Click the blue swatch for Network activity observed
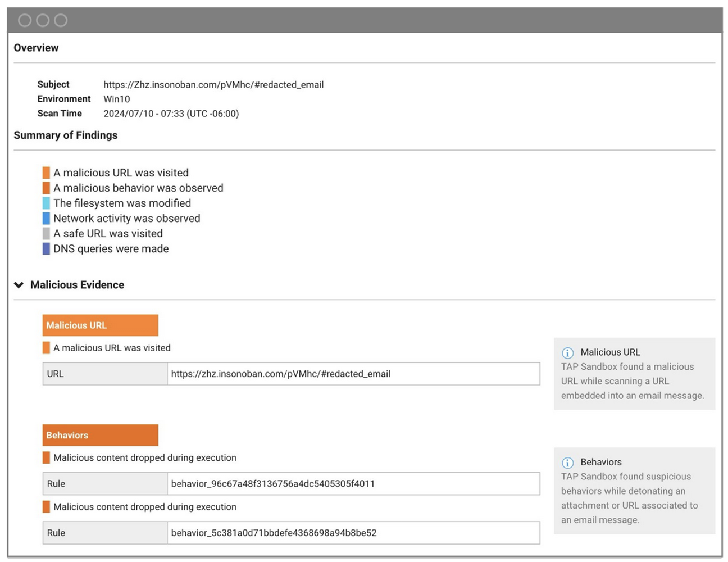Screen dimensions: 728x562 46,218
